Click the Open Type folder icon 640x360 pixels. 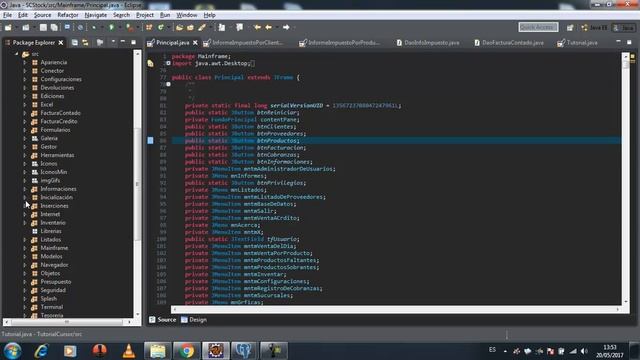click(x=179, y=27)
